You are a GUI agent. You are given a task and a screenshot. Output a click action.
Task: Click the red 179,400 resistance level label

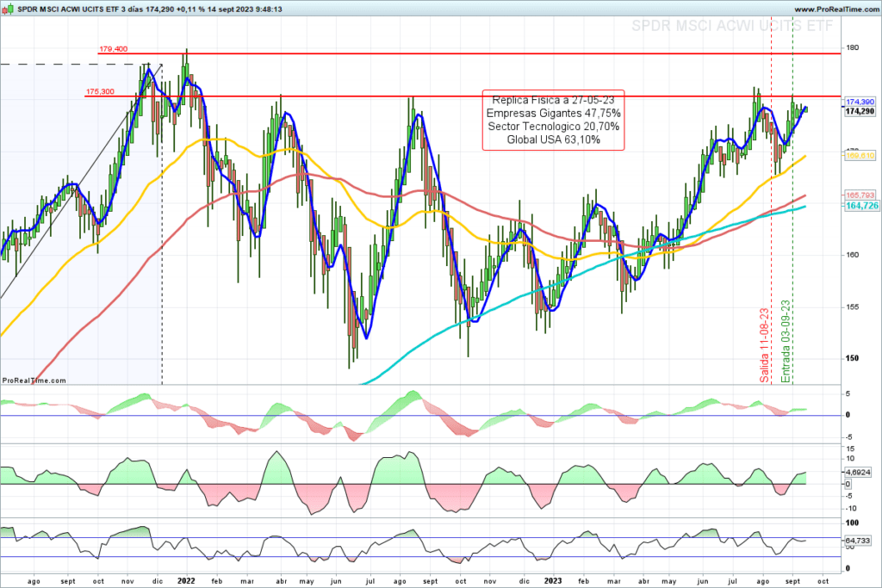coord(113,49)
